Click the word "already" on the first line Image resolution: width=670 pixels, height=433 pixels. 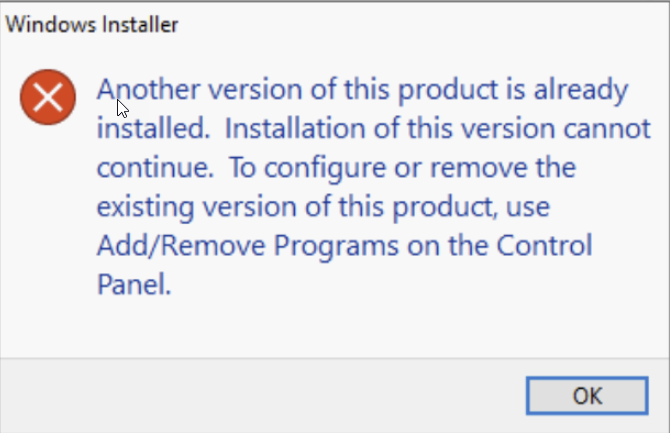[x=577, y=91]
